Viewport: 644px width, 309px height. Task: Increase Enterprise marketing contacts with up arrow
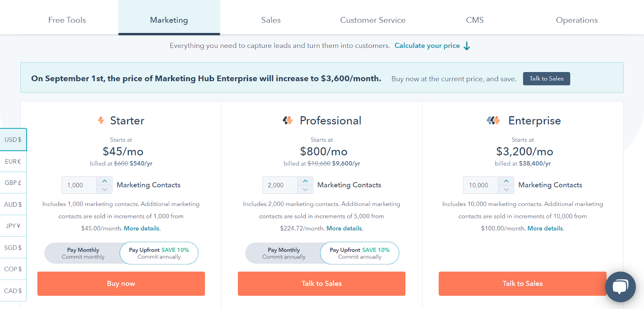pos(506,181)
